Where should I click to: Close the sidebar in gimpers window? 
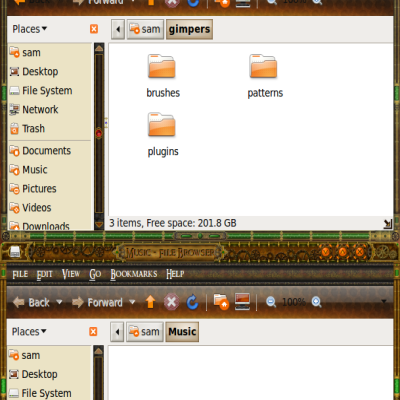(x=94, y=29)
